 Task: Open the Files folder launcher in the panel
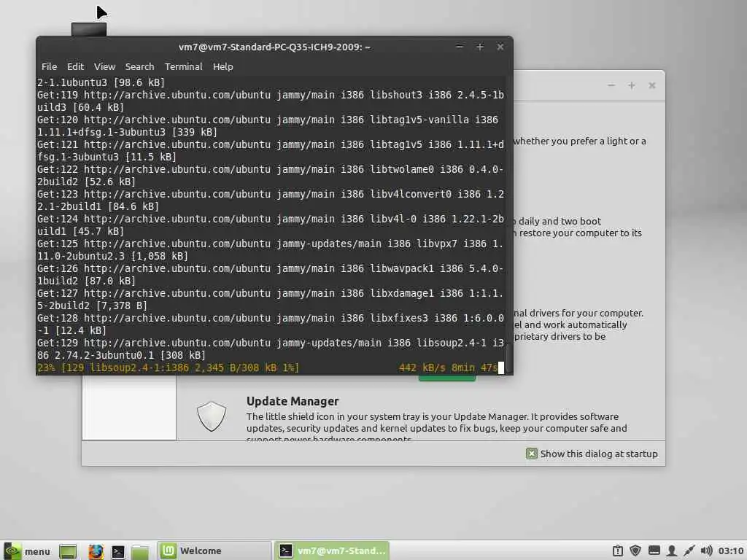(140, 551)
